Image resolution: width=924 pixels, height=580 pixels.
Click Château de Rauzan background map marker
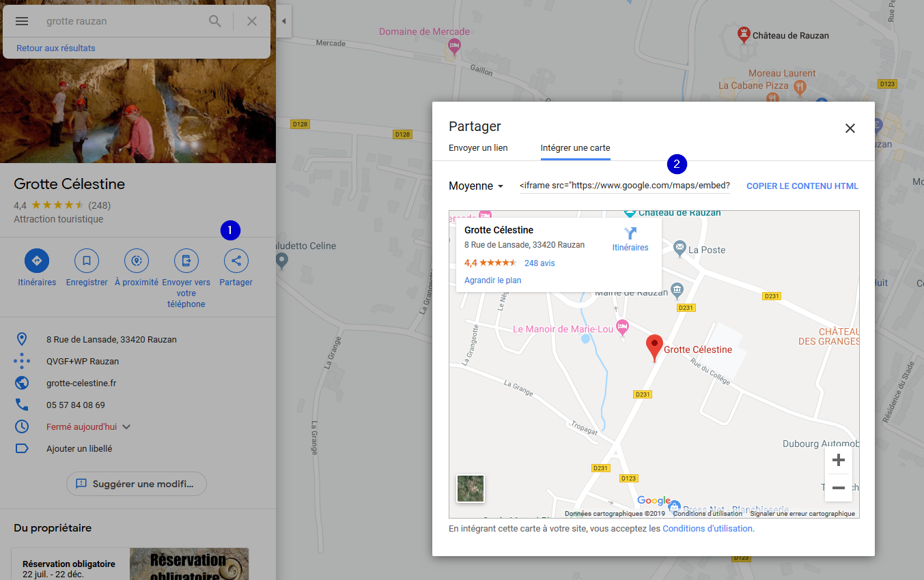coord(744,34)
